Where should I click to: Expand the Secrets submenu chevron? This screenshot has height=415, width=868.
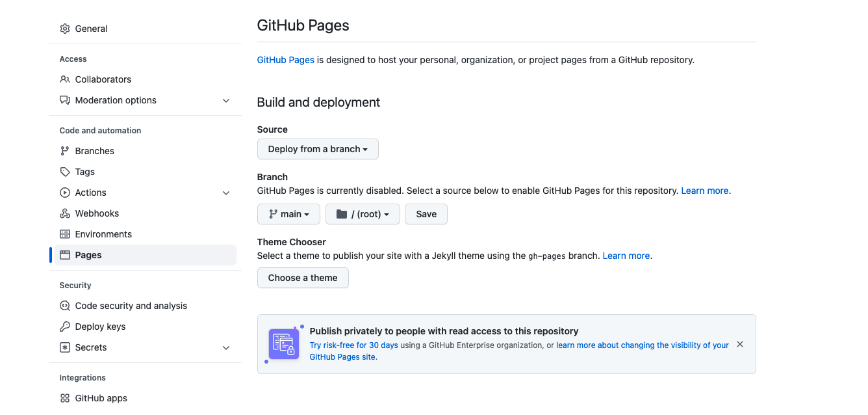pos(226,347)
